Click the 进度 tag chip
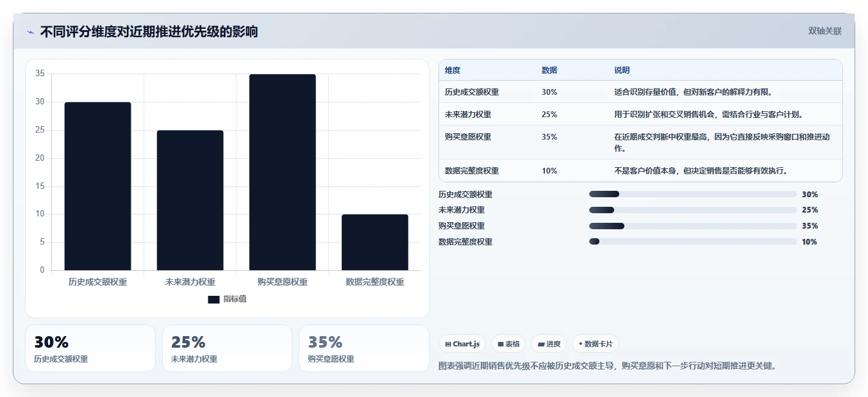This screenshot has height=397, width=868. [x=549, y=344]
